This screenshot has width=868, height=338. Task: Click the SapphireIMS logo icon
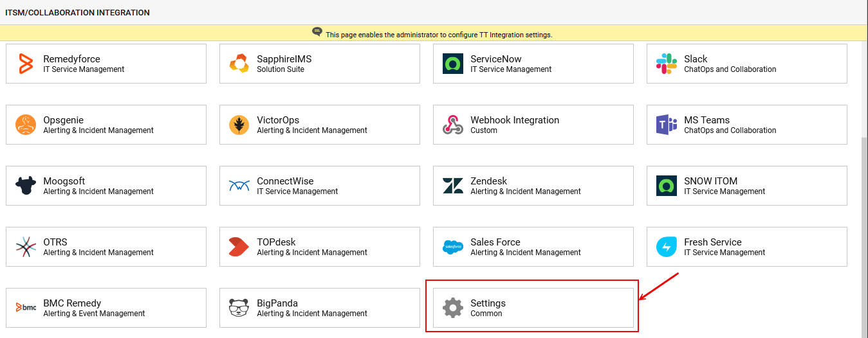pyautogui.click(x=239, y=64)
